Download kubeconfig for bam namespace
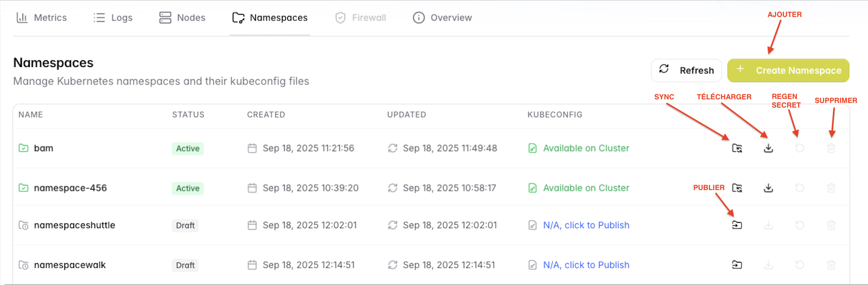The height and width of the screenshot is (285, 868). tap(768, 148)
